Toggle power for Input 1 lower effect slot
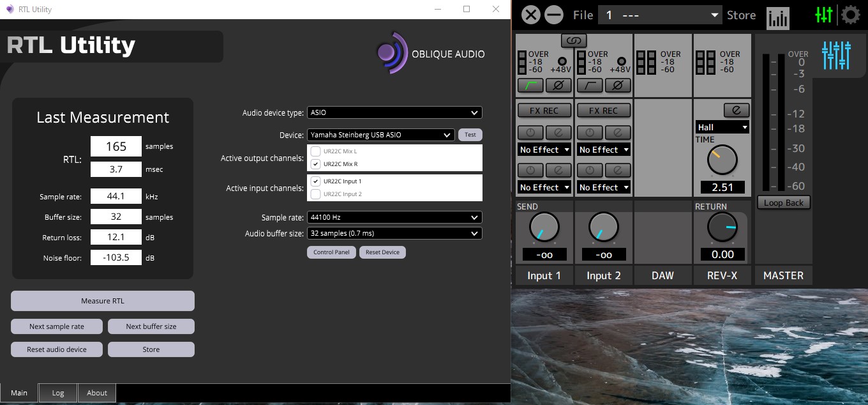Viewport: 868px width, 405px height. 530,171
